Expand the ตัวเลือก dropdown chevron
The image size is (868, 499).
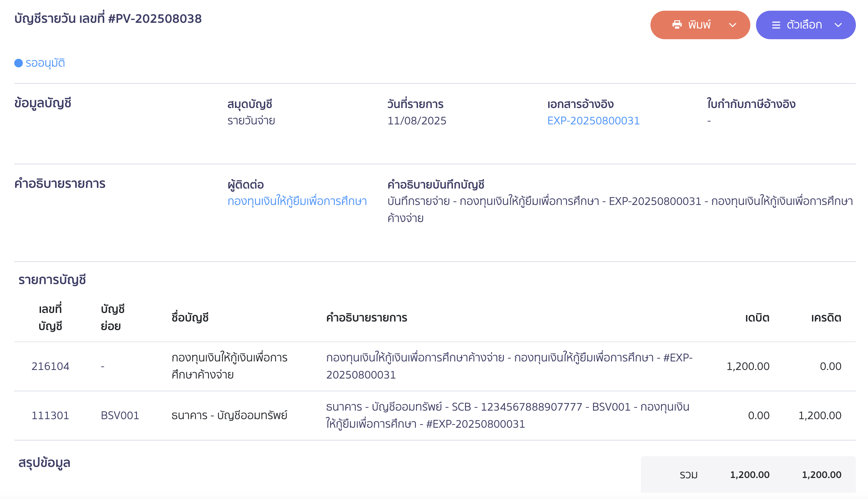click(x=838, y=25)
